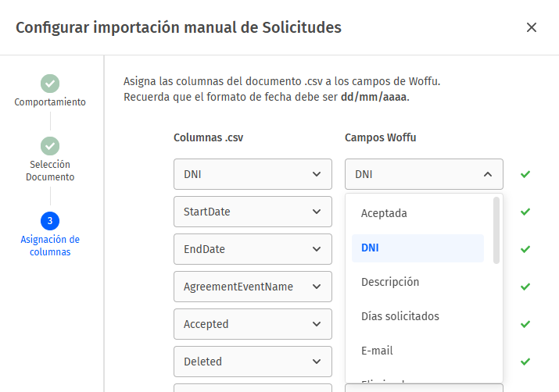This screenshot has height=392, width=559.
Task: Collapse the DNI Campos Woffu dropdown
Action: tap(424, 174)
